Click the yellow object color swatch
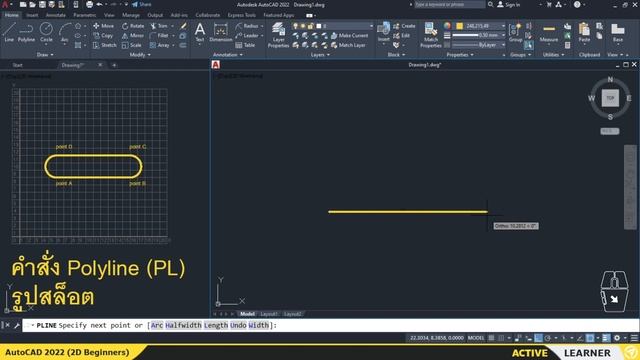640x360 pixels. coord(460,26)
